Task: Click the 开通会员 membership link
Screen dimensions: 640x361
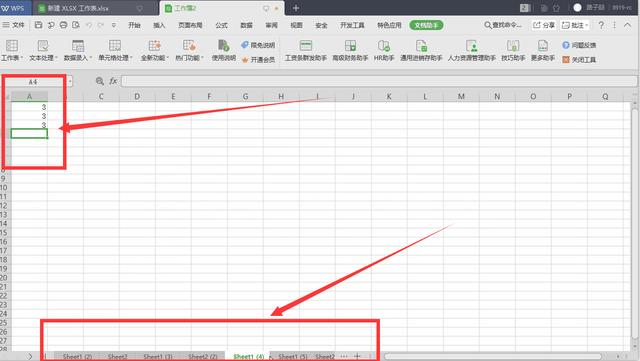Action: (x=258, y=60)
